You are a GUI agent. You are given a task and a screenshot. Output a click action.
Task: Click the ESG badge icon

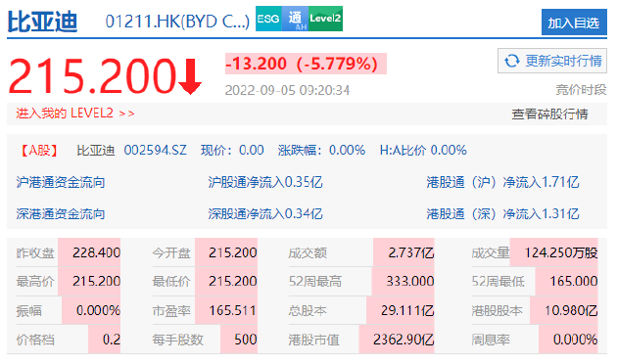268,19
